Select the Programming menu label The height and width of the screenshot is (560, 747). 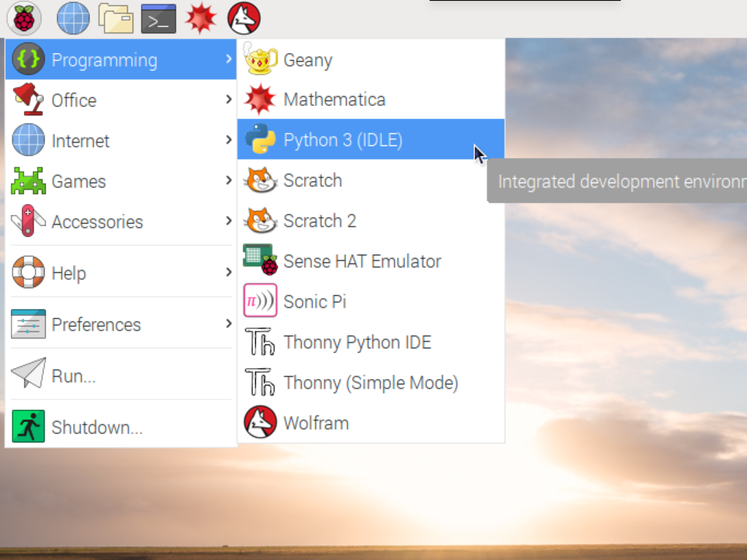click(x=104, y=61)
